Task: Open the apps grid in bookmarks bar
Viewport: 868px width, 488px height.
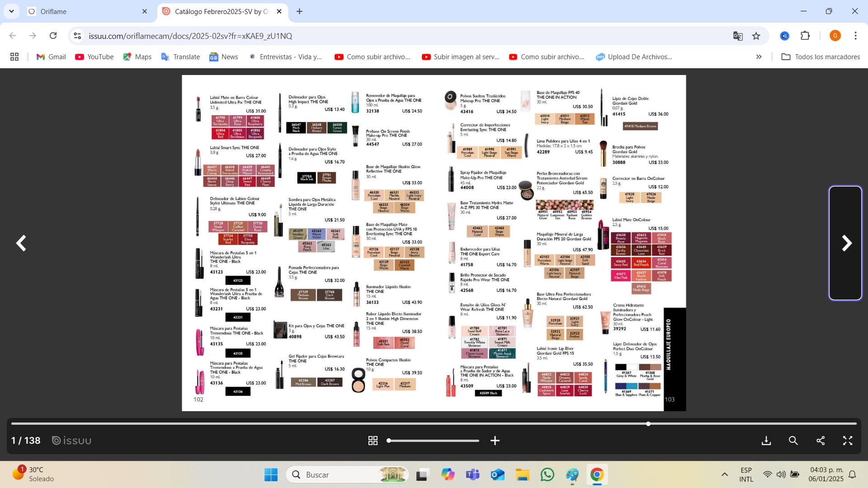Action: click(14, 56)
